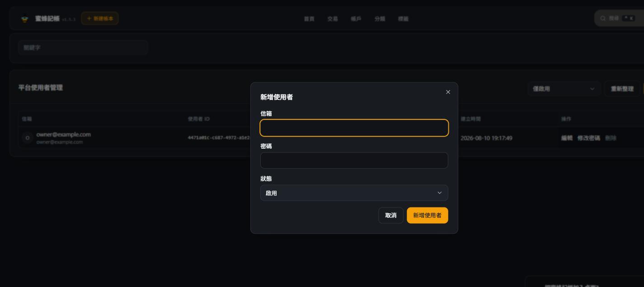
Task: Click the 信箱 email input field
Action: pos(354,128)
